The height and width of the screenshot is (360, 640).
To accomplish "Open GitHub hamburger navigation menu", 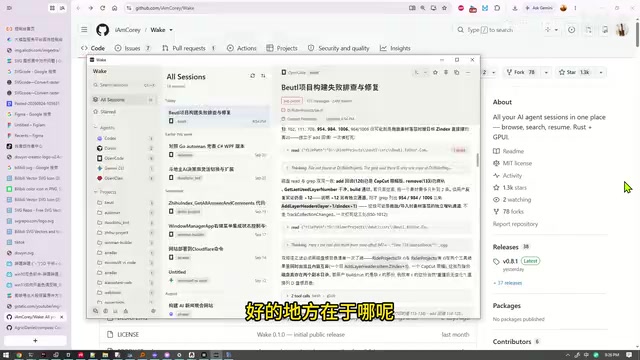I will [x=84, y=30].
